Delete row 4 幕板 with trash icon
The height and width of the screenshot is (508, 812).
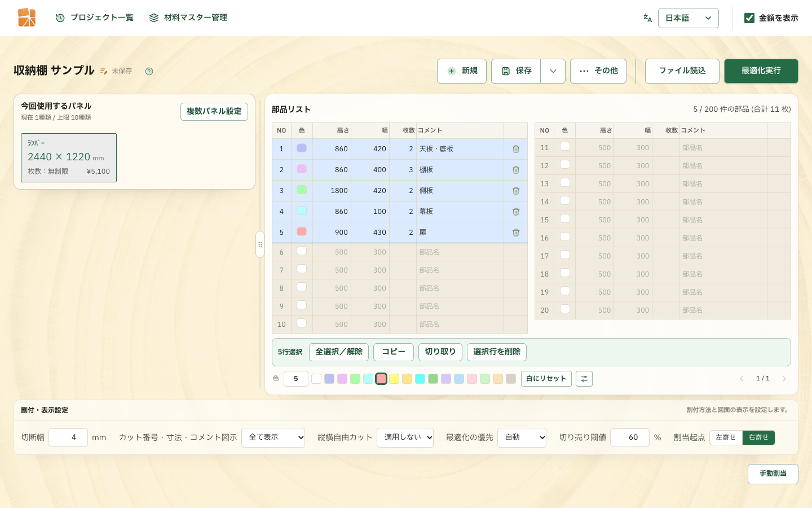[516, 212]
